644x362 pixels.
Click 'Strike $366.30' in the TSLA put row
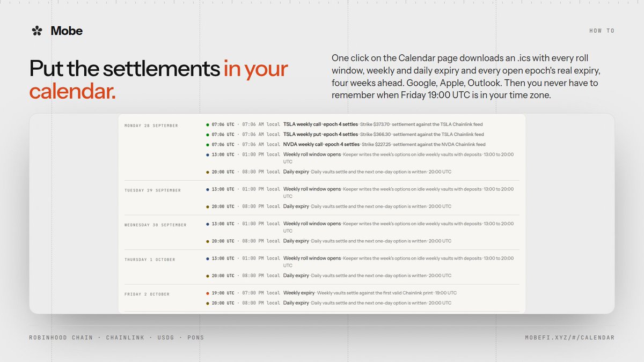pos(375,135)
